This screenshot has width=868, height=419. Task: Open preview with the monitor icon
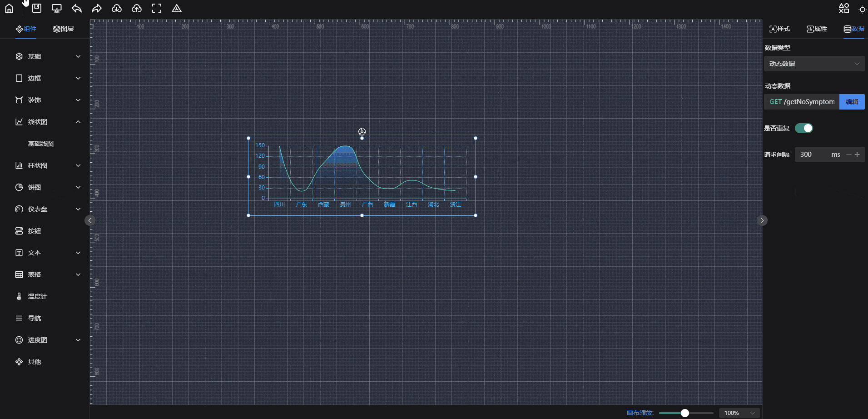pos(57,8)
